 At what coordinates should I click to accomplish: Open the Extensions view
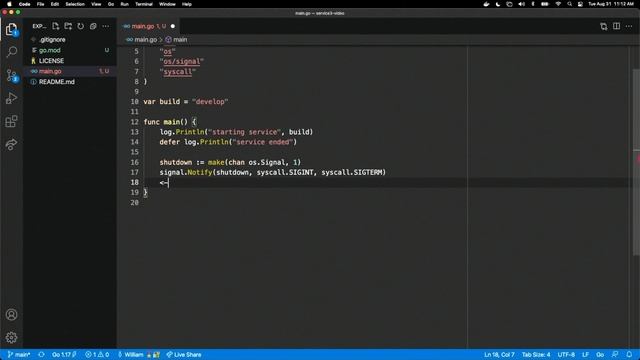11,121
